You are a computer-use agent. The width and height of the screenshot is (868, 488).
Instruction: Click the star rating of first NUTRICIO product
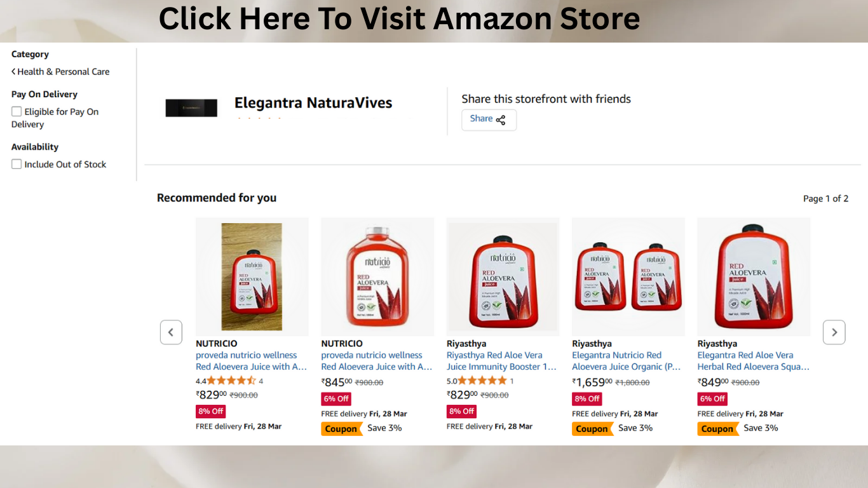coord(231,381)
